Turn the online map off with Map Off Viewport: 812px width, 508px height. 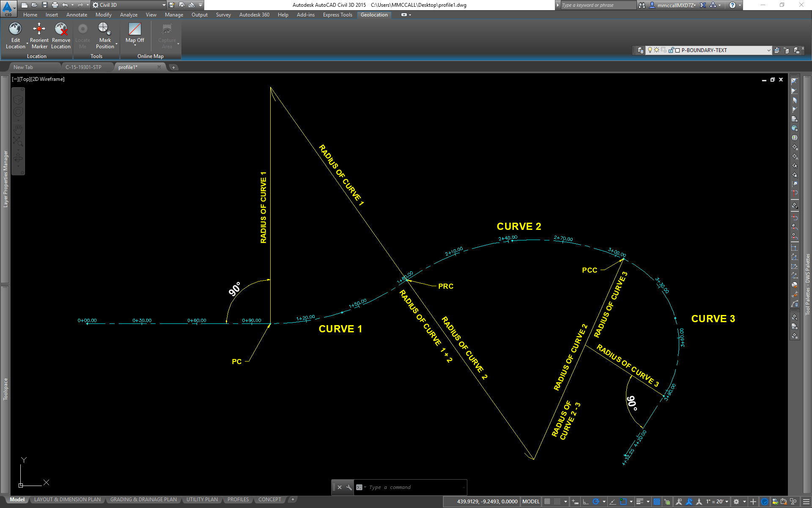click(x=134, y=29)
